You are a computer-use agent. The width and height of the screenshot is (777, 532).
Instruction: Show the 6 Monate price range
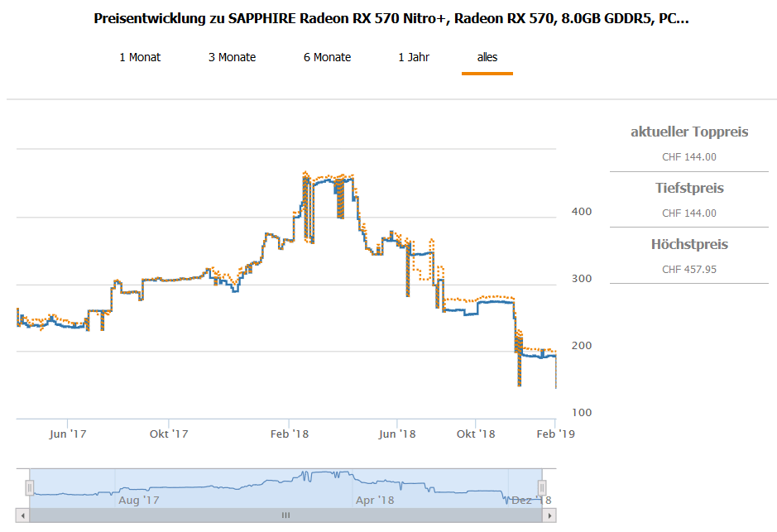[x=327, y=57]
